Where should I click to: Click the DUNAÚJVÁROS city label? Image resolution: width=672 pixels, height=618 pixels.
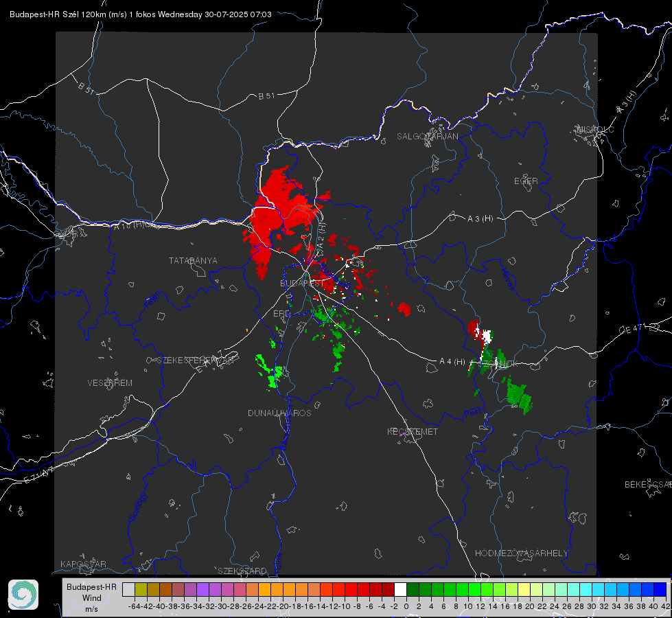click(x=279, y=413)
